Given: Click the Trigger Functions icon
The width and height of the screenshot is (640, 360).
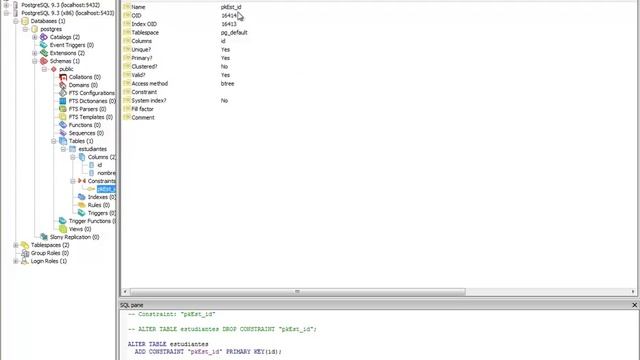Looking at the screenshot, I should [x=63, y=221].
